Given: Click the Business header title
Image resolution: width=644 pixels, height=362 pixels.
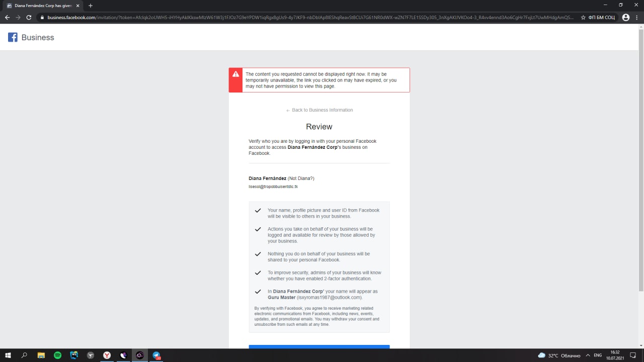Looking at the screenshot, I should click(38, 37).
